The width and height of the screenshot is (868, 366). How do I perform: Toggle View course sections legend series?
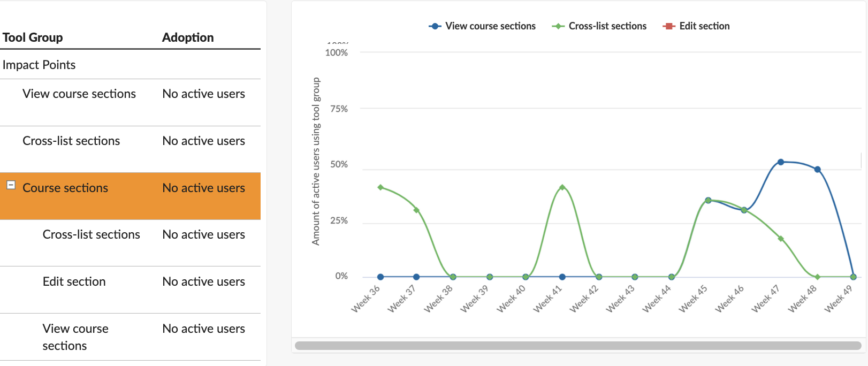click(x=482, y=26)
